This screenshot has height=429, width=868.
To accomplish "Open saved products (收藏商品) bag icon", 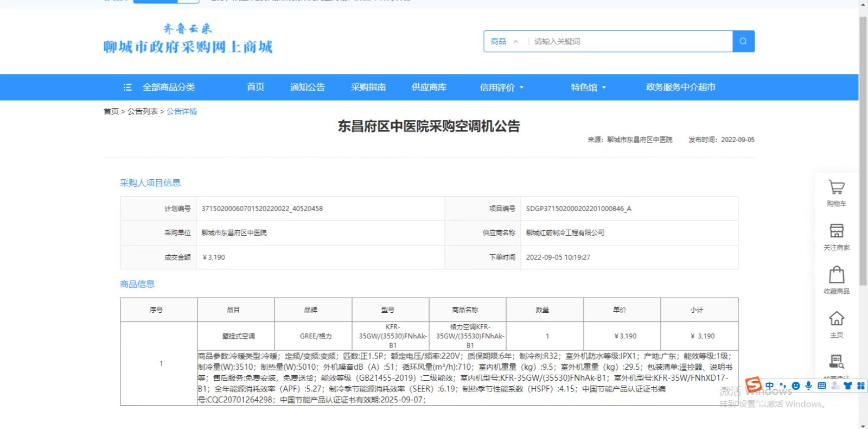I will [837, 275].
